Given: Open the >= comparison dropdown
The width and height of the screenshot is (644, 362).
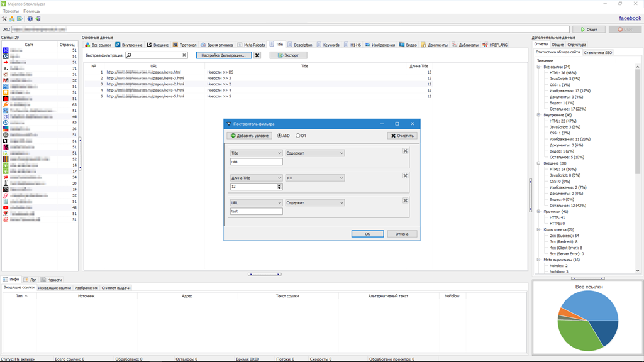Looking at the screenshot, I should point(340,177).
